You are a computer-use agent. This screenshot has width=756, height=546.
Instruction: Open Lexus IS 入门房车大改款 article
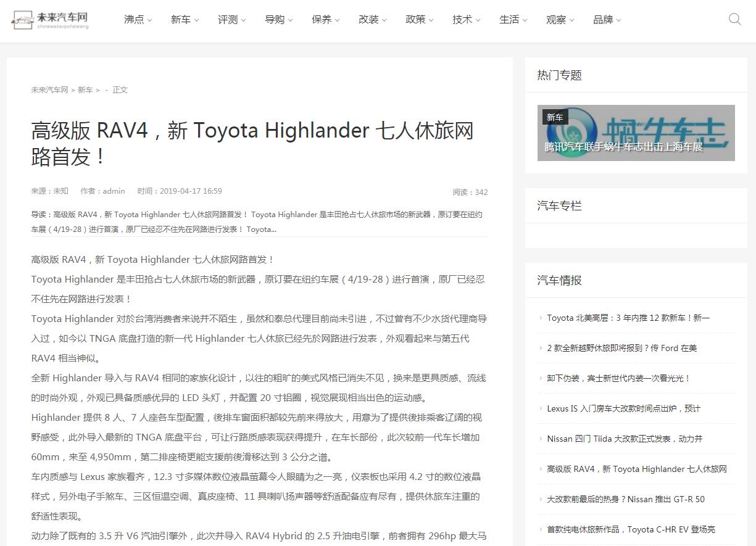(623, 408)
